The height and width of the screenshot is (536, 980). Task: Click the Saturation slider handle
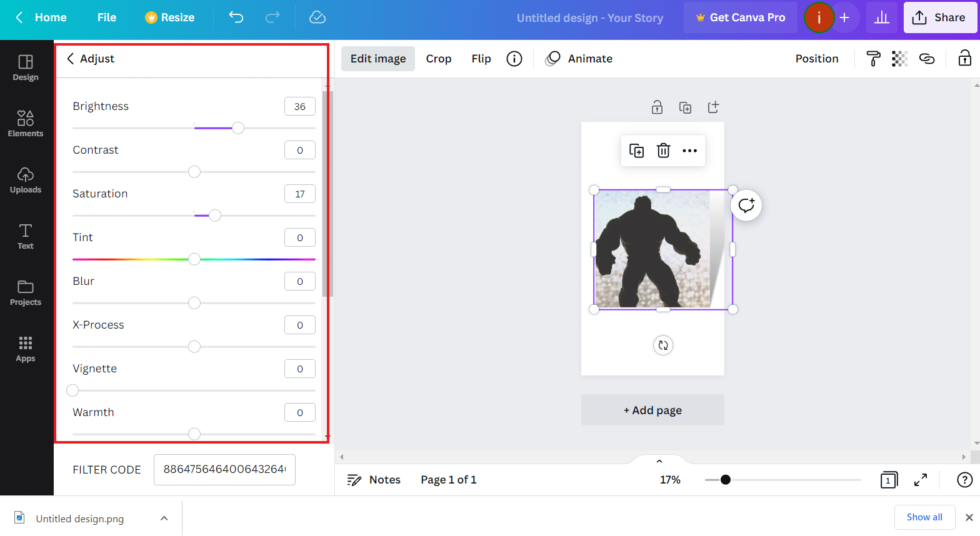pyautogui.click(x=215, y=216)
